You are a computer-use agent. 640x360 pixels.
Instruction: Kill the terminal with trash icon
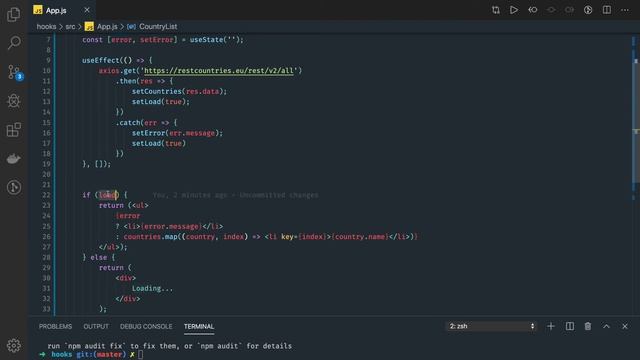[x=588, y=326]
